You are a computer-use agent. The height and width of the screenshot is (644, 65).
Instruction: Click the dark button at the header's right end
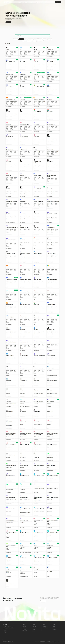(58, 2)
